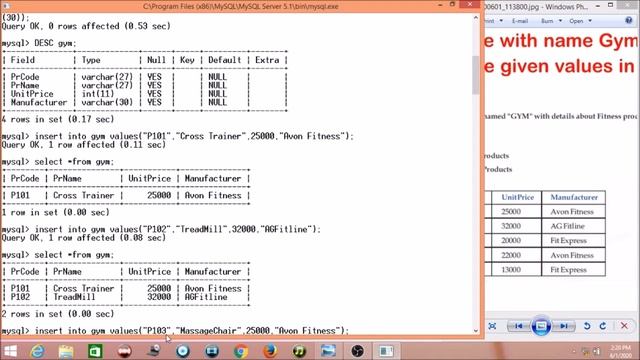The image size is (640, 360).
Task: Open the webcam app icon on taskbar
Action: (x=153, y=351)
